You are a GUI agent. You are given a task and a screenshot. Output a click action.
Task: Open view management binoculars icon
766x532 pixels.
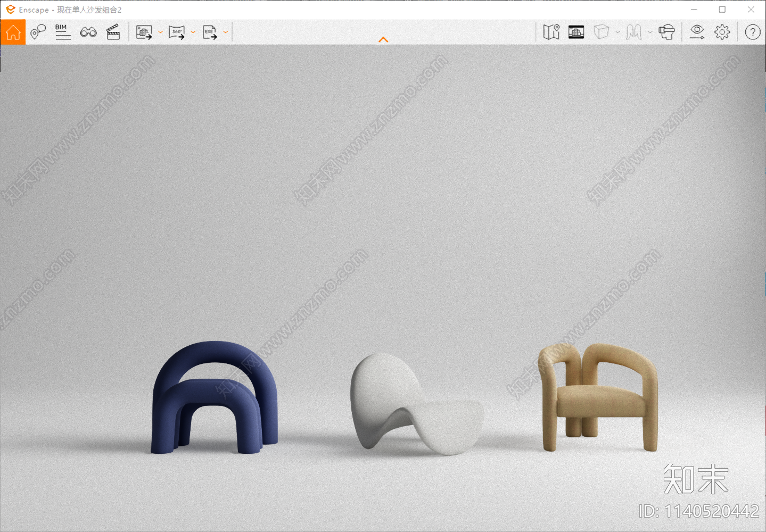88,32
